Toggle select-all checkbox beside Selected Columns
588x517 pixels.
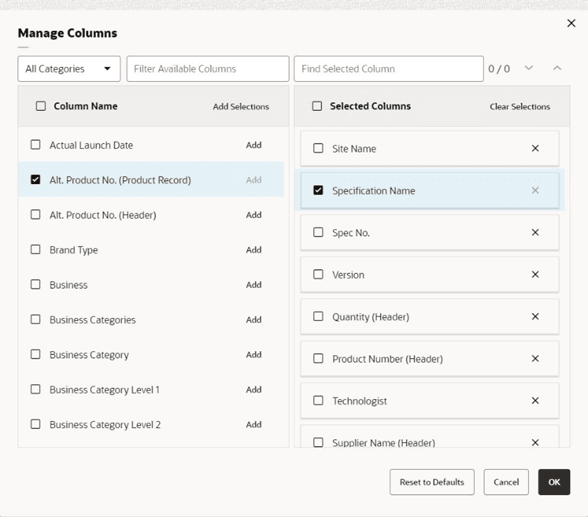coord(317,106)
